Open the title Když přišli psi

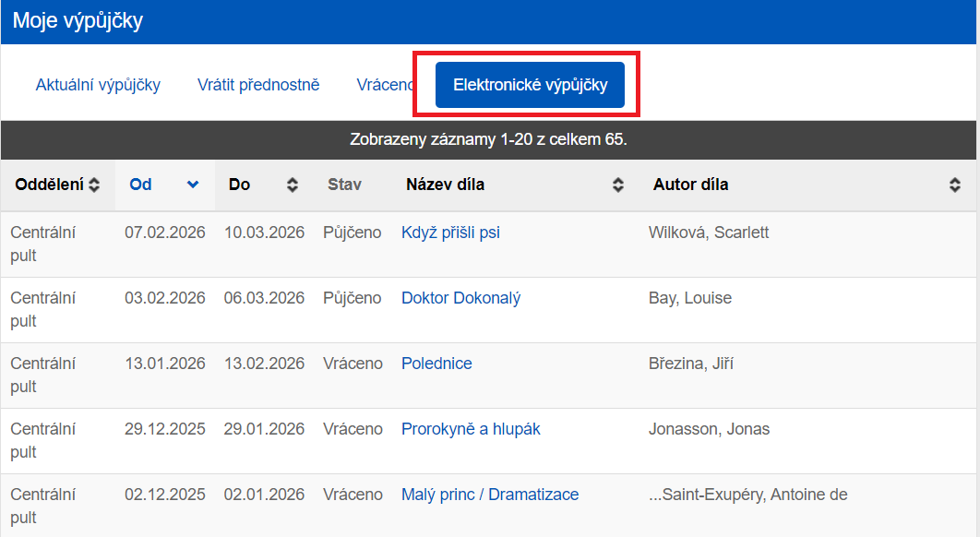click(450, 233)
